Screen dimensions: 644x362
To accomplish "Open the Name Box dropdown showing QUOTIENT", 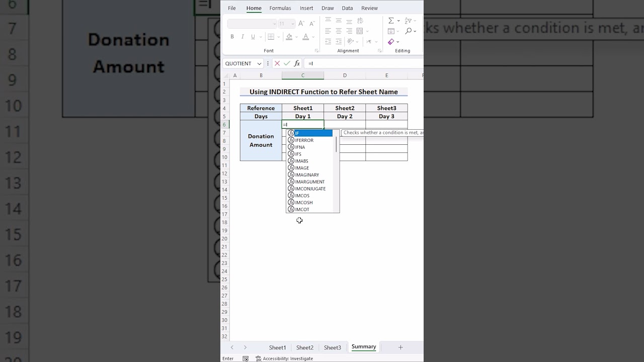I will [x=259, y=63].
